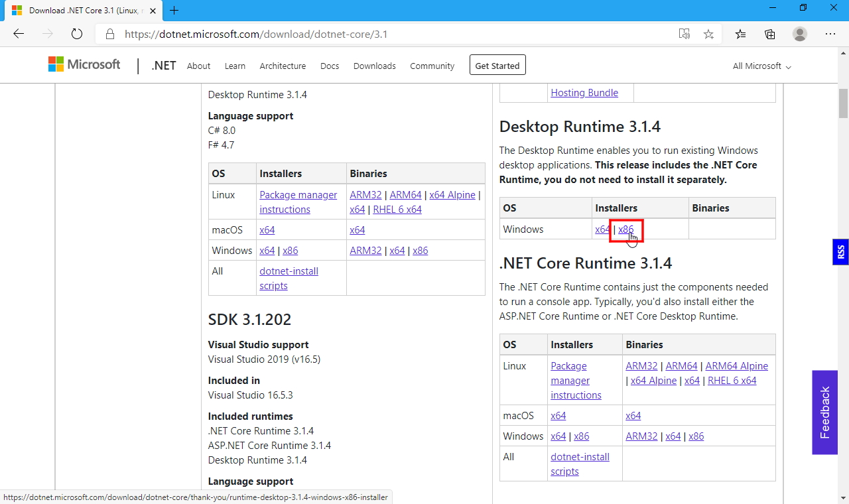Refresh the current page
The height and width of the screenshot is (504, 849).
coord(76,34)
